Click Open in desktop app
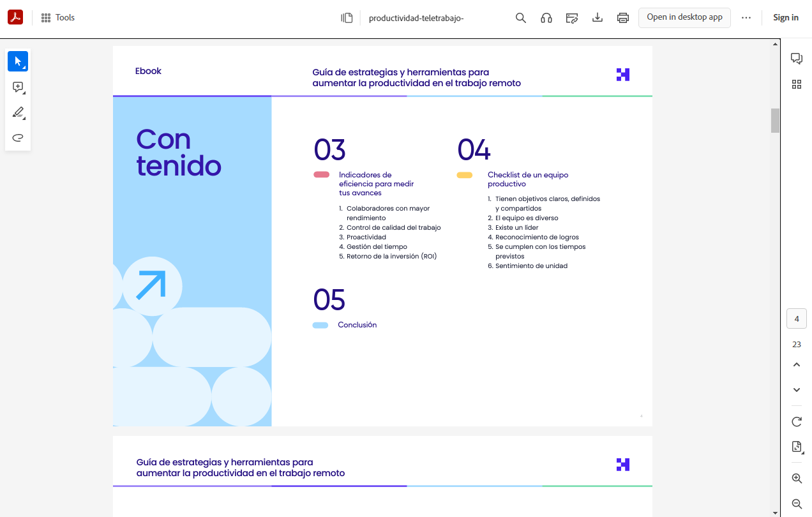This screenshot has width=812, height=517. click(x=684, y=17)
